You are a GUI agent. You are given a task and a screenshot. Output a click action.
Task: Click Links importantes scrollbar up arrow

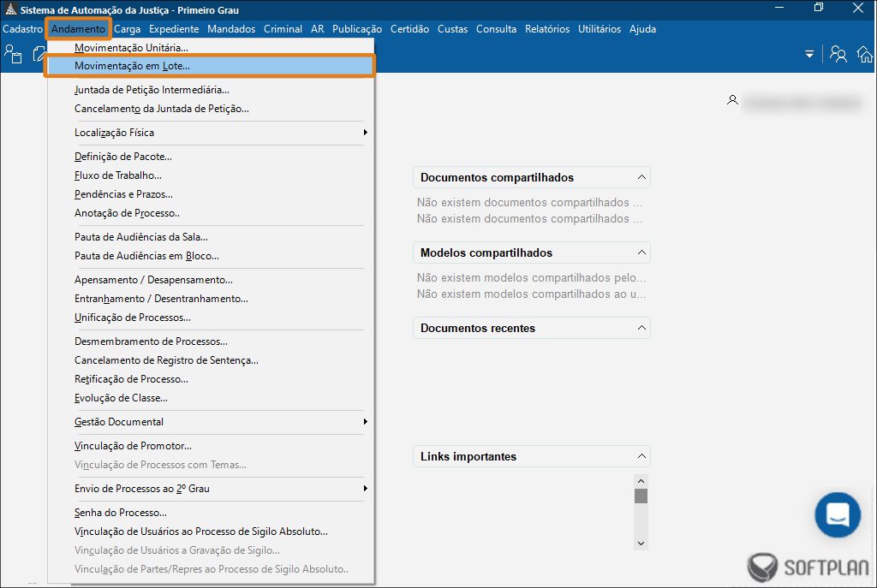(x=641, y=481)
